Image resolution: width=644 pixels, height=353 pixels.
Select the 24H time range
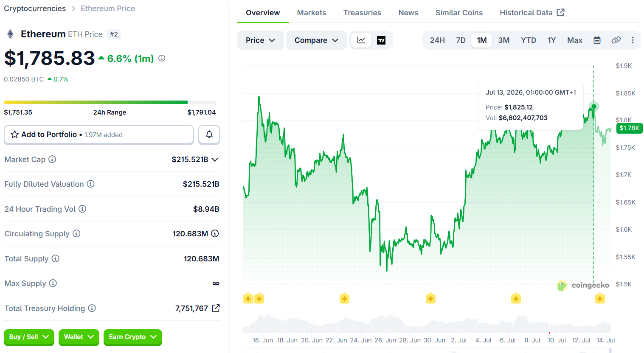click(x=437, y=40)
